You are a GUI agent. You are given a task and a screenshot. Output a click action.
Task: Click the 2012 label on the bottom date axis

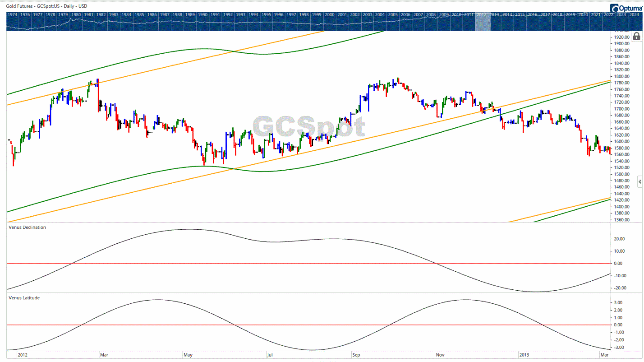[23, 355]
